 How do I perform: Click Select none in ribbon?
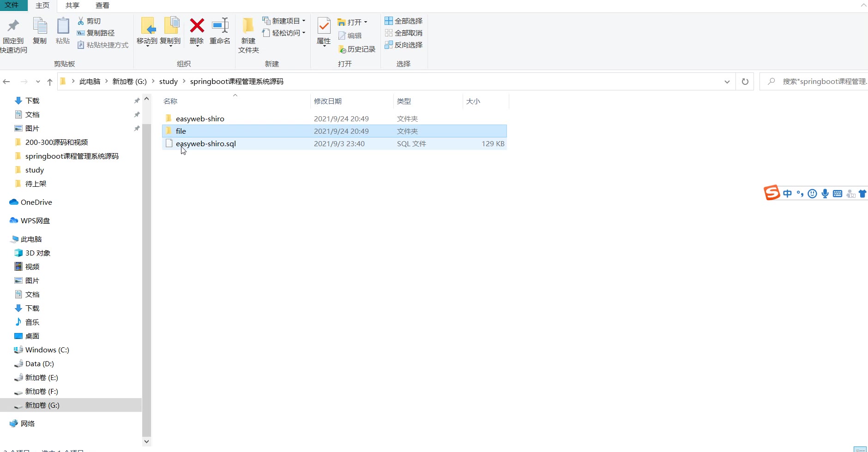(404, 33)
